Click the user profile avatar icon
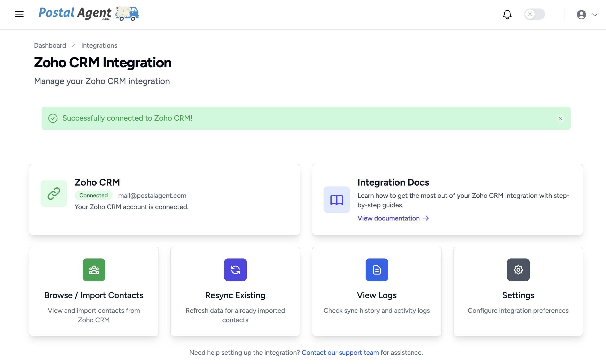 (581, 14)
